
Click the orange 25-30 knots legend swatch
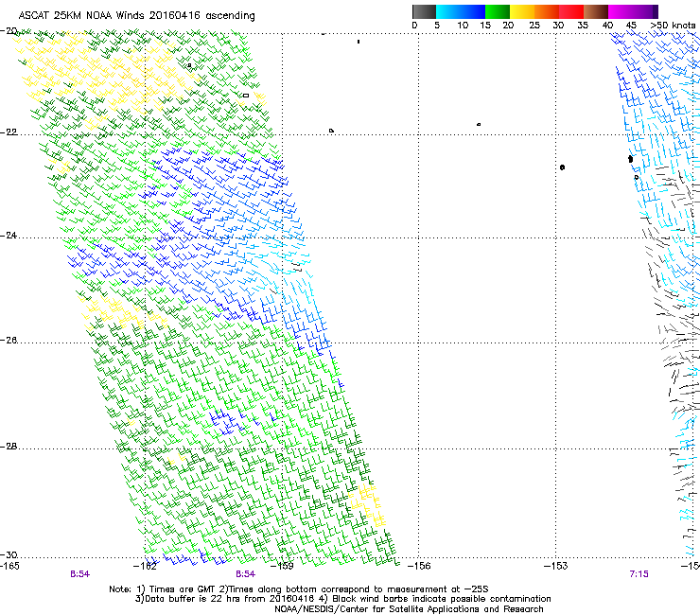[547, 11]
